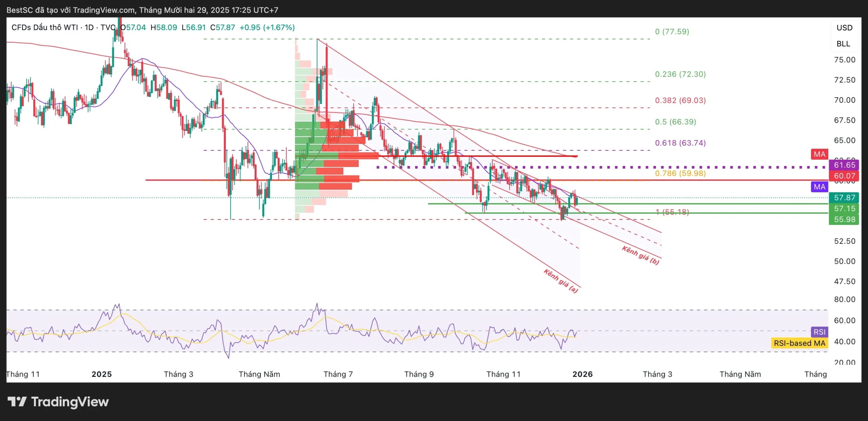Click the Tháng 7 time axis label

coord(338,374)
